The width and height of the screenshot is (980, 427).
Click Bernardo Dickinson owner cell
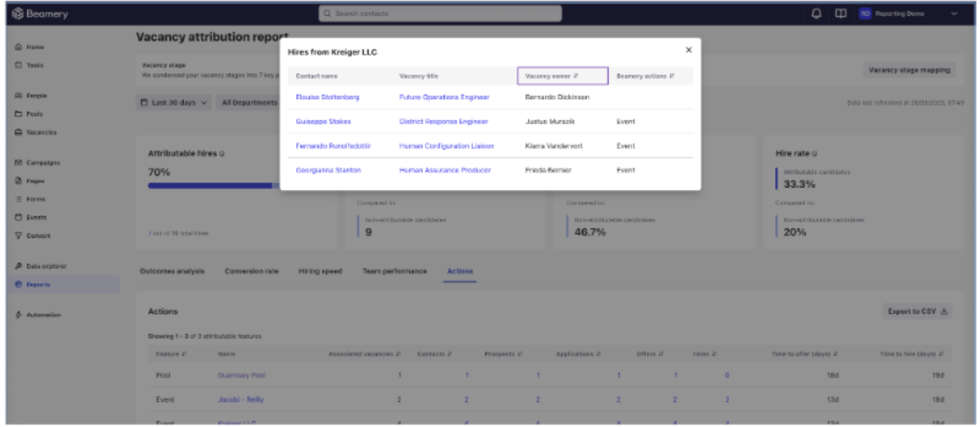[x=557, y=97]
